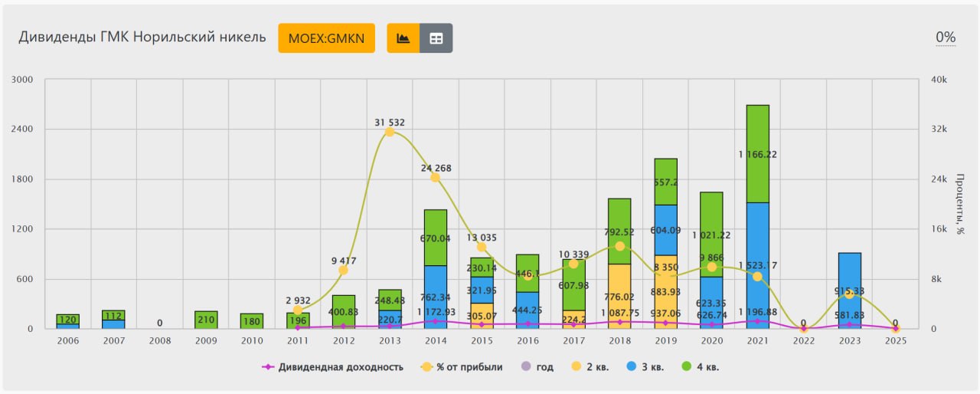Screen dimensions: 980x394
Task: Toggle 'год' legend series
Action: (537, 367)
